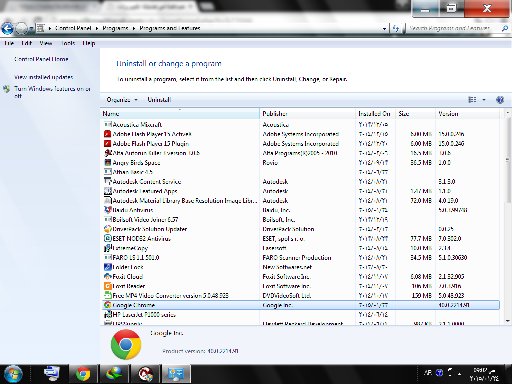Click the DriverPack Solution Updater icon
The height and width of the screenshot is (386, 515).
tap(107, 229)
